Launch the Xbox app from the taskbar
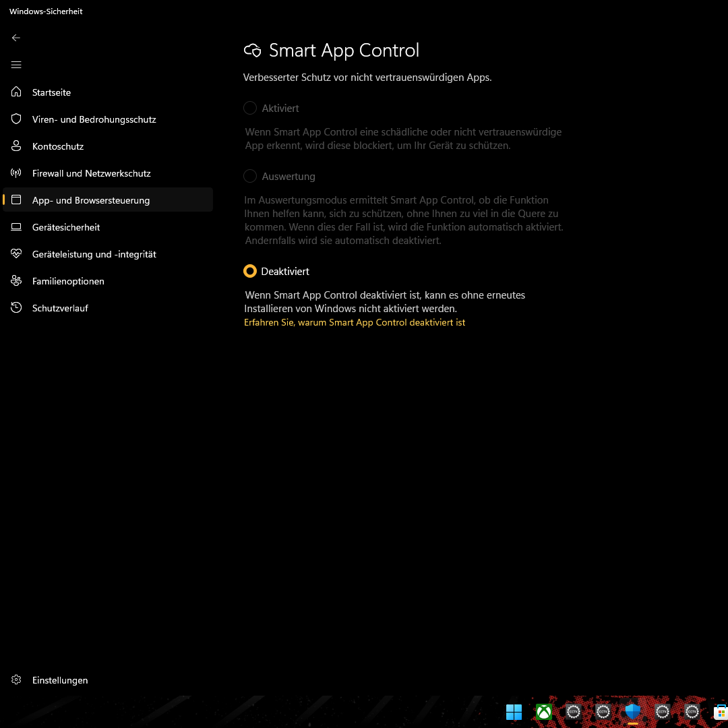The image size is (728, 728). pos(543,712)
